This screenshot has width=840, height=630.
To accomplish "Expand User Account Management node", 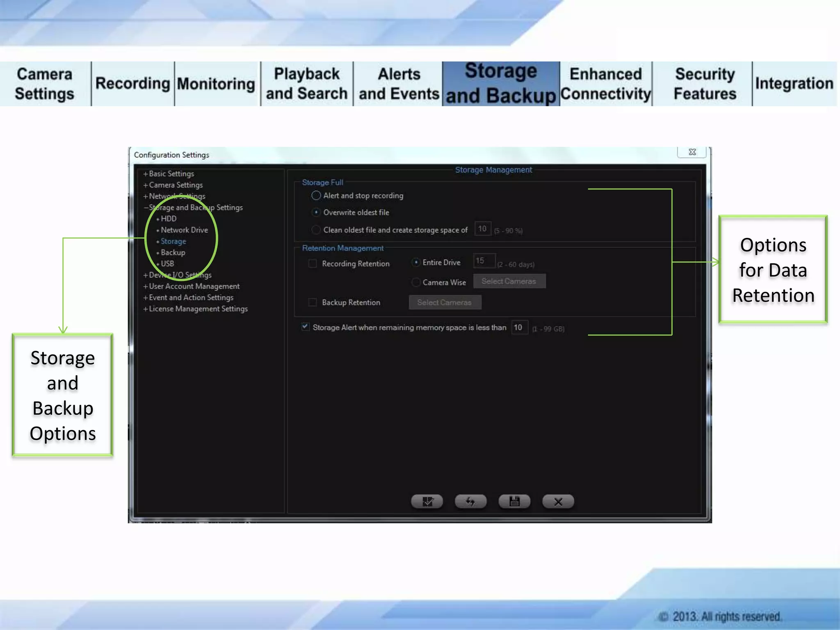I will point(145,286).
